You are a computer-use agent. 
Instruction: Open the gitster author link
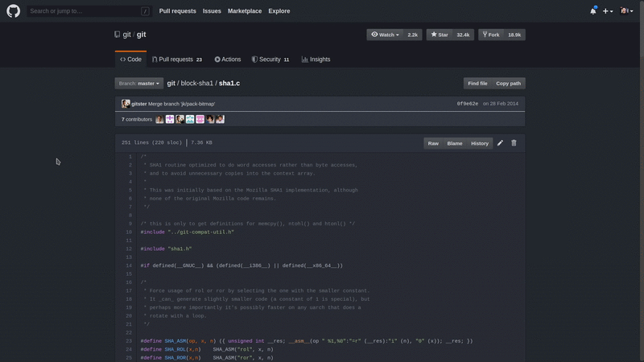pos(138,104)
